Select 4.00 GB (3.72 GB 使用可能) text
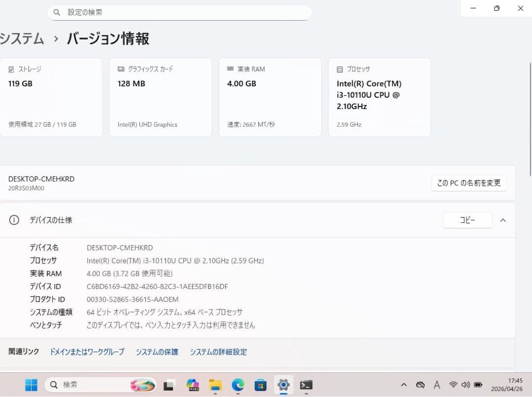The image size is (532, 397). (130, 274)
